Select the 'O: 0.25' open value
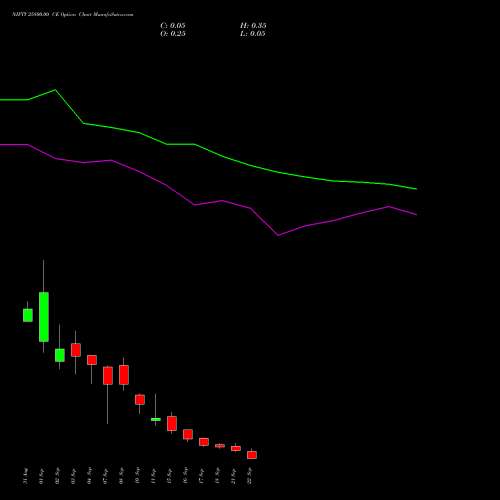500x500 pixels. [173, 34]
